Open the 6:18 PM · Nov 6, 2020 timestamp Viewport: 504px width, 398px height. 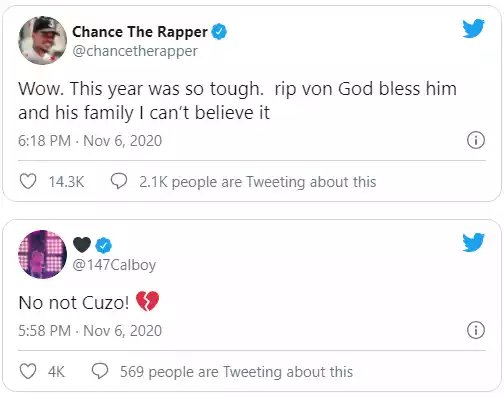(90, 141)
